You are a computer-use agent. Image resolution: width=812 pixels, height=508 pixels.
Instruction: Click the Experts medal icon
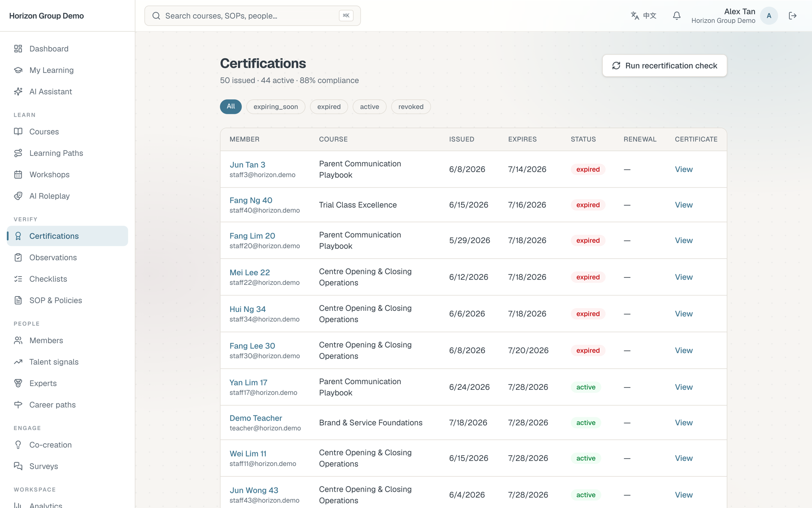(18, 383)
